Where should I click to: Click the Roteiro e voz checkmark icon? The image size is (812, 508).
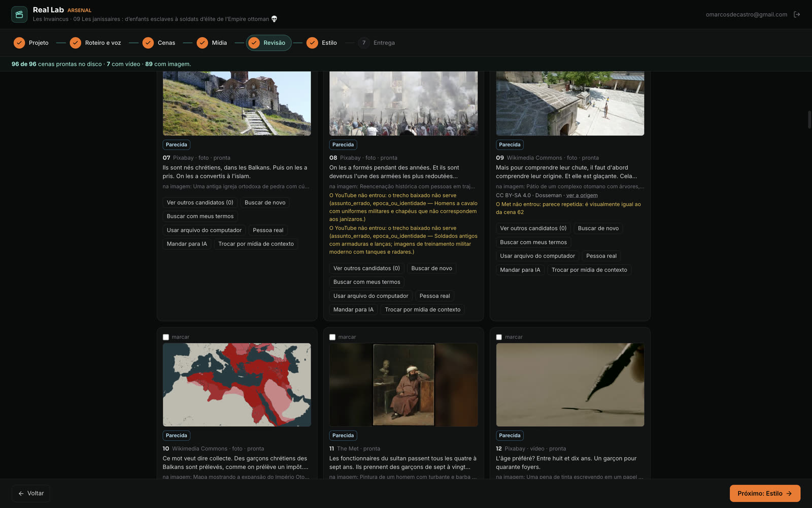[x=76, y=43]
